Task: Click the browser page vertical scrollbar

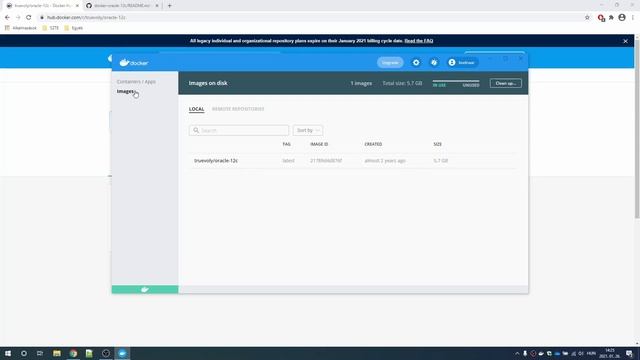Action: (637, 129)
